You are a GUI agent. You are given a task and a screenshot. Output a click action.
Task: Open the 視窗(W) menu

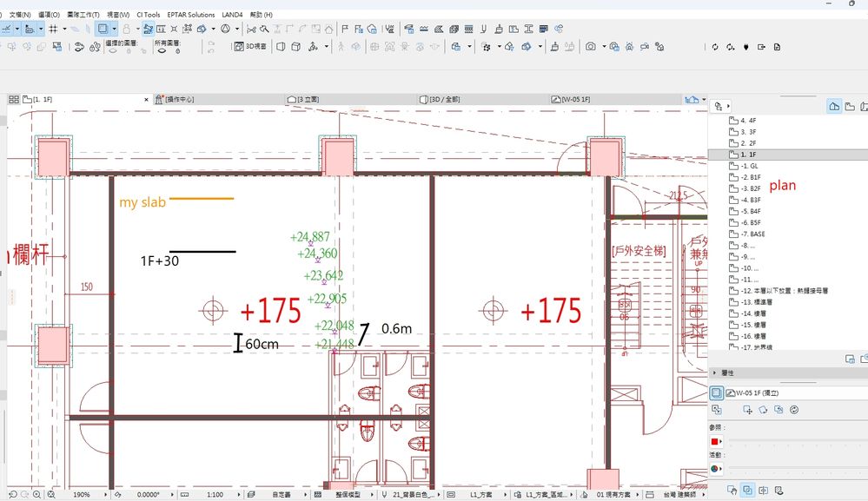coord(118,15)
